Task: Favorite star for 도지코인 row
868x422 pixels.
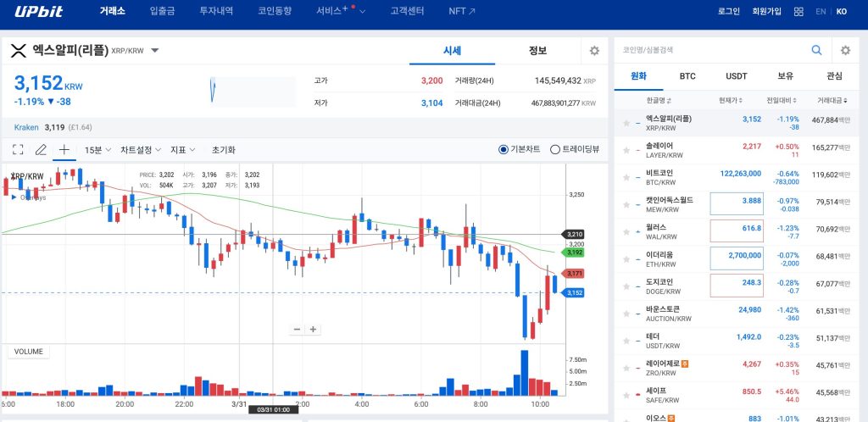Action: [x=626, y=286]
